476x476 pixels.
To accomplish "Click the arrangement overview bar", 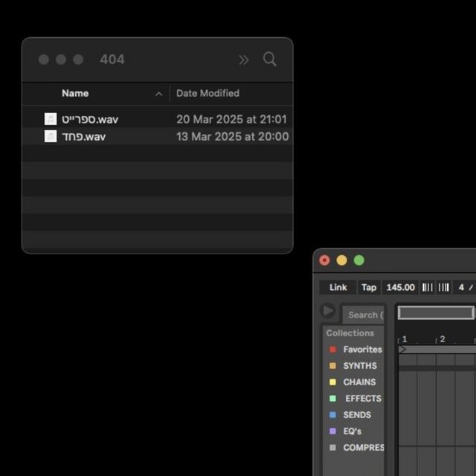I will click(436, 312).
